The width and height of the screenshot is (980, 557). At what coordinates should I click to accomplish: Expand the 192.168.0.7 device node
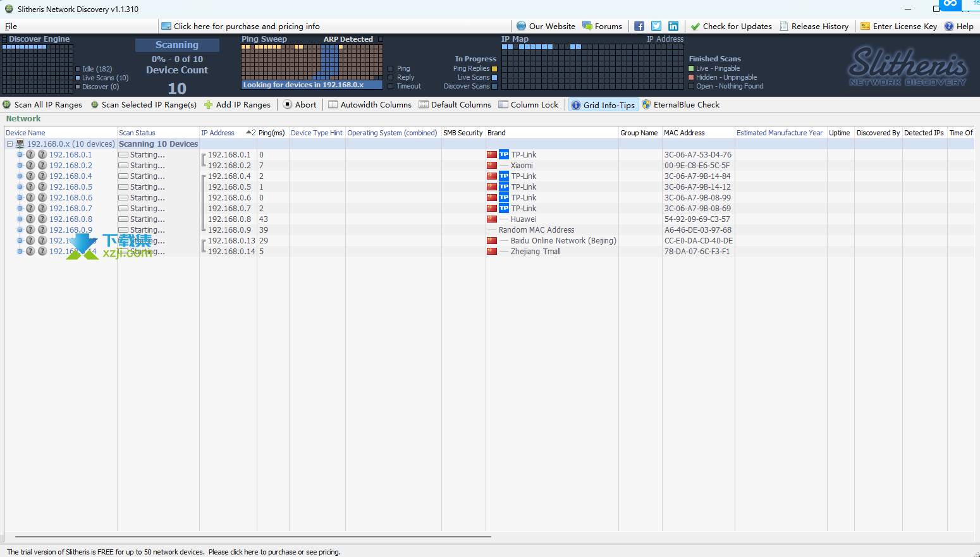point(20,208)
